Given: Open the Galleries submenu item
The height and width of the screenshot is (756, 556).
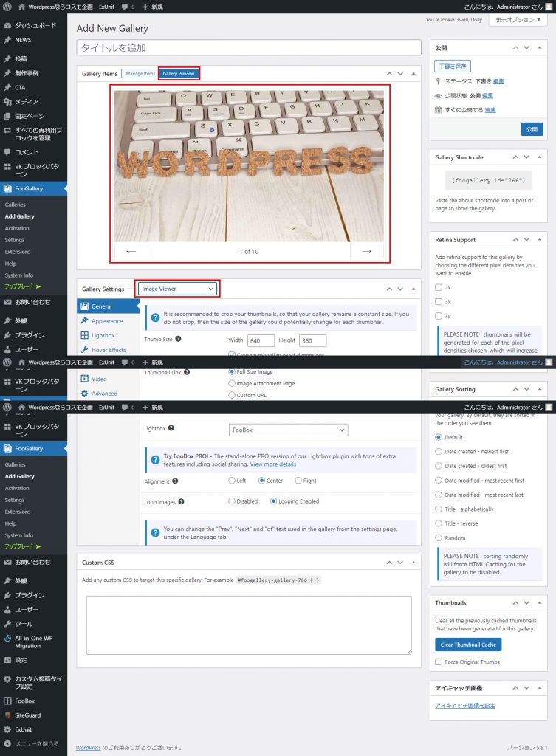Looking at the screenshot, I should (16, 204).
